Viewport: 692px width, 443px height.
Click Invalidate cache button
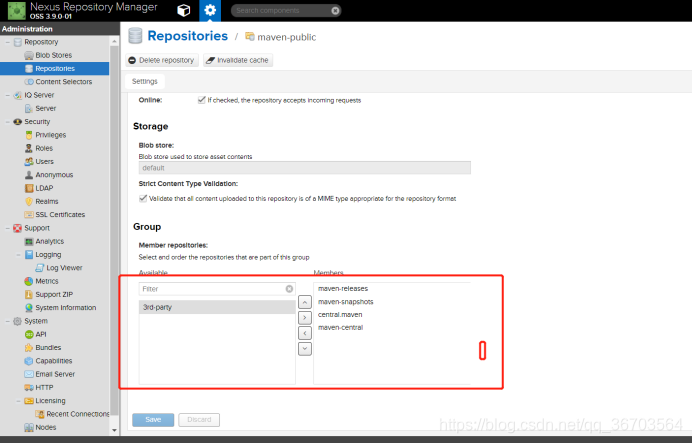[238, 60]
